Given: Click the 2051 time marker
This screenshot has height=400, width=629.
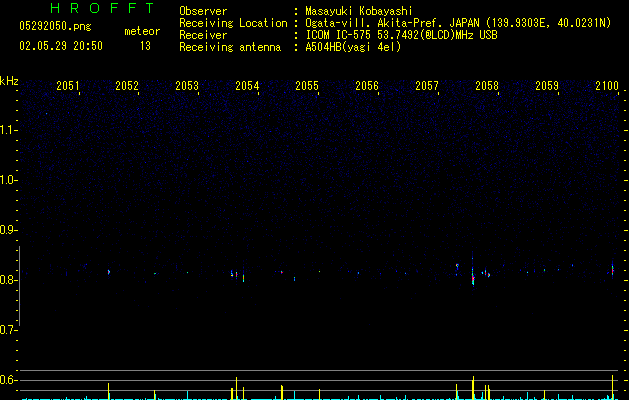Looking at the screenshot, I should point(67,85).
